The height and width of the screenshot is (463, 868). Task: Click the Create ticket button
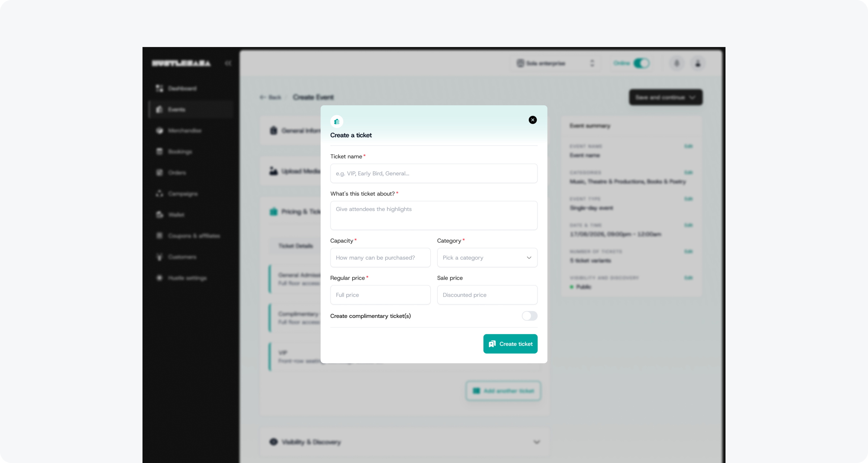[510, 344]
